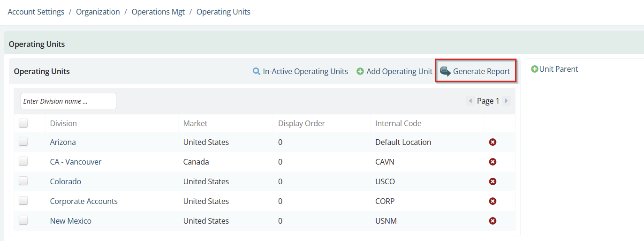Click the green plus icon beside Unit Parent

[x=535, y=69]
